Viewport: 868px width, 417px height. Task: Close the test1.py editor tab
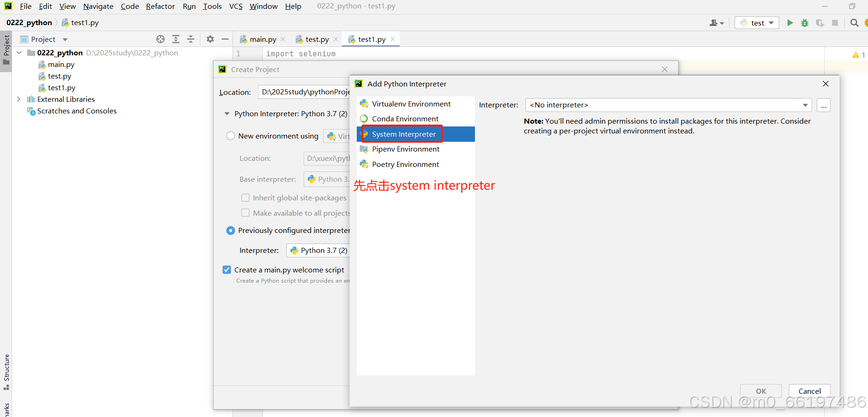coord(393,39)
